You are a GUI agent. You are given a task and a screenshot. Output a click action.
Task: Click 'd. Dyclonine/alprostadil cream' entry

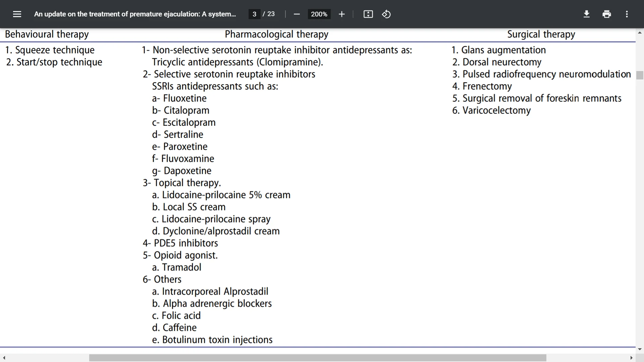point(216,231)
